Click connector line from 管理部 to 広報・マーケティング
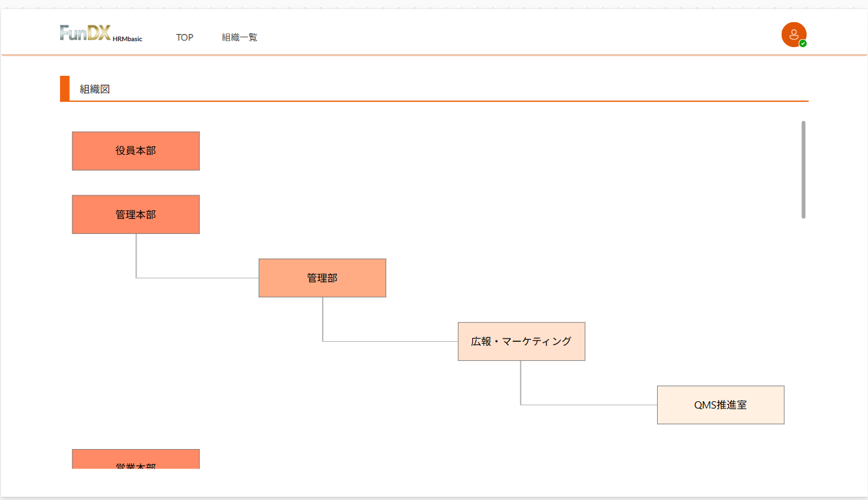 pyautogui.click(x=392, y=341)
